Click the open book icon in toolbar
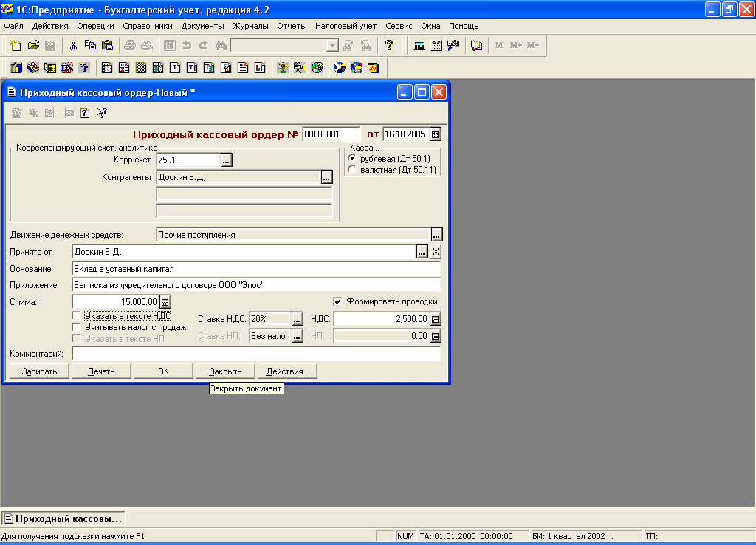Screen dimensions: 756x545 point(476,45)
